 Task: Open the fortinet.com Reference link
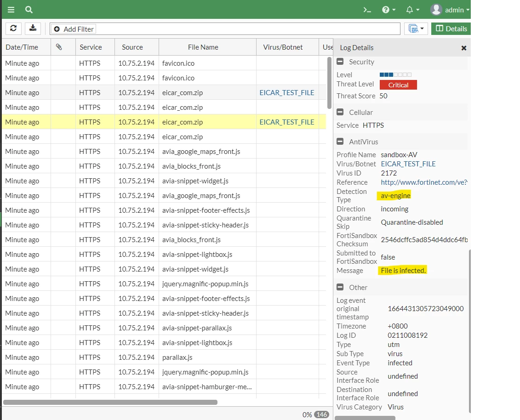tap(424, 182)
